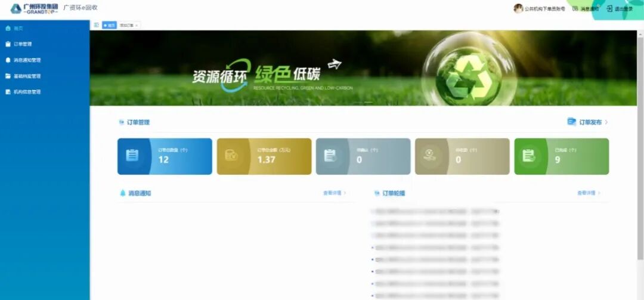Click the 订单管理 clipboard icon in sidebar
The height and width of the screenshot is (300, 644).
(8, 44)
